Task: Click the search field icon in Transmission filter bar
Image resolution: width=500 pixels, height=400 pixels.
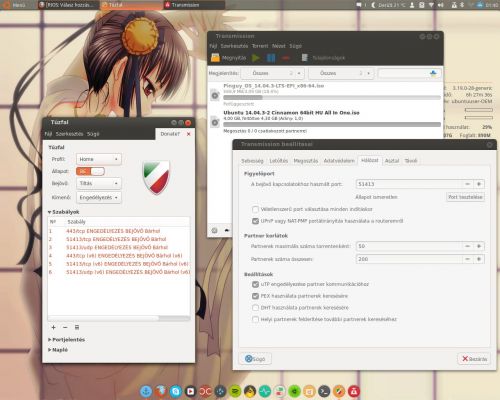Action: [433, 73]
